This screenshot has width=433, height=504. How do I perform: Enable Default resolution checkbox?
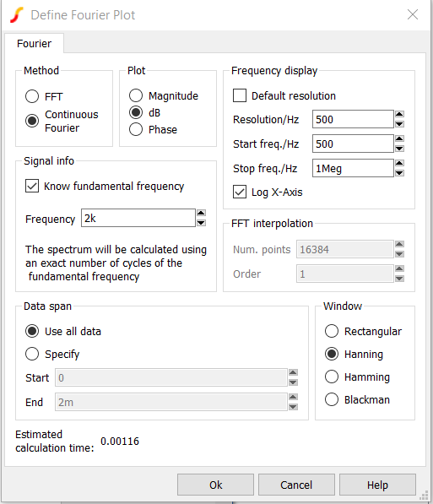(240, 95)
